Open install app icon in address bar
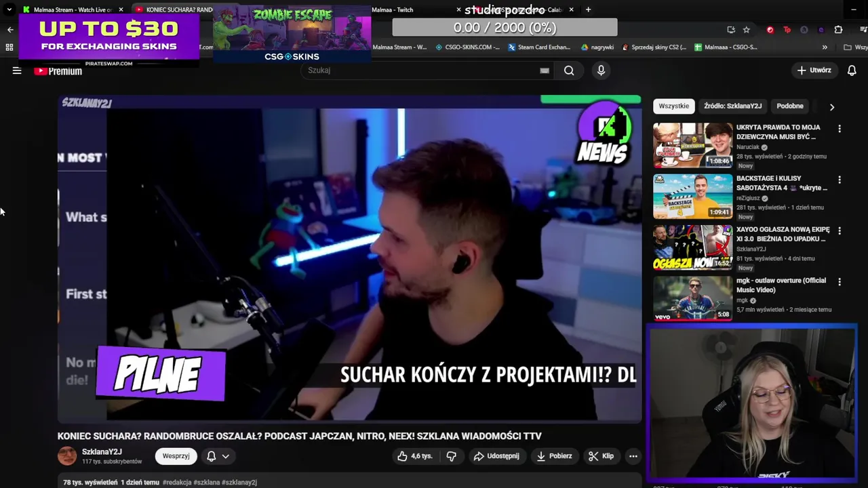This screenshot has width=868, height=488. 730,30
